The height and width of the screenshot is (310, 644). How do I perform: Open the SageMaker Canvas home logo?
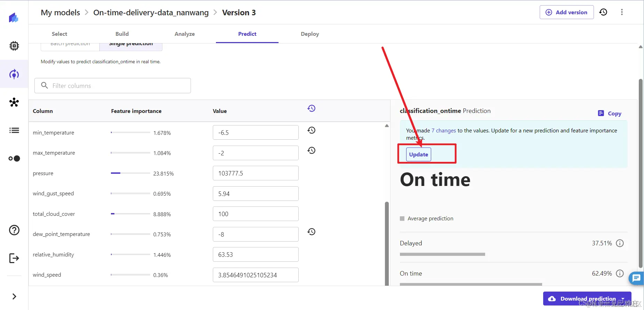(14, 17)
